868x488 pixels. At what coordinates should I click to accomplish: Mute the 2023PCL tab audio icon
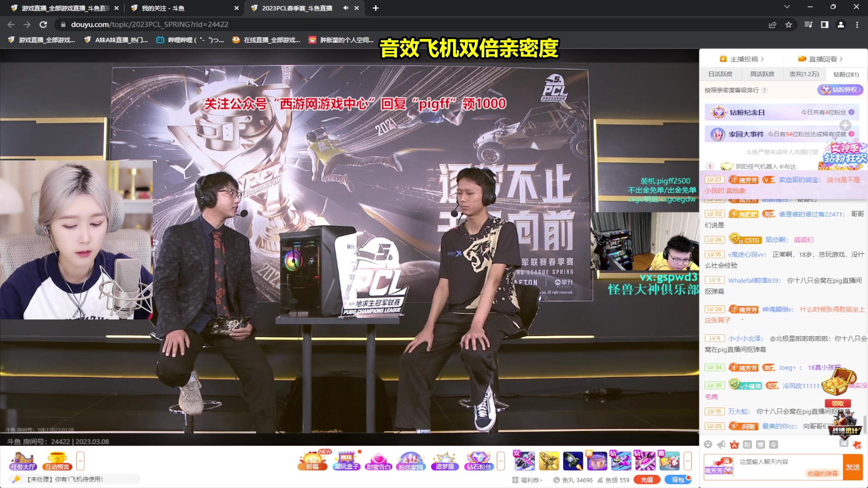(346, 8)
